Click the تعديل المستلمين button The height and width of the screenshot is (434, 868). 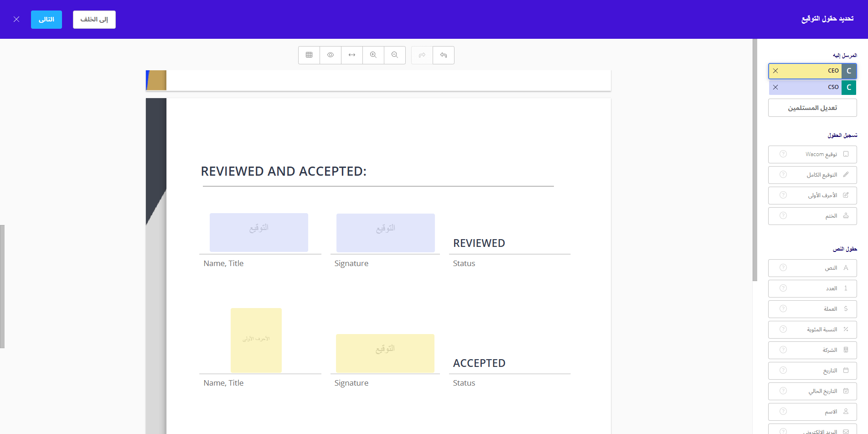point(812,108)
